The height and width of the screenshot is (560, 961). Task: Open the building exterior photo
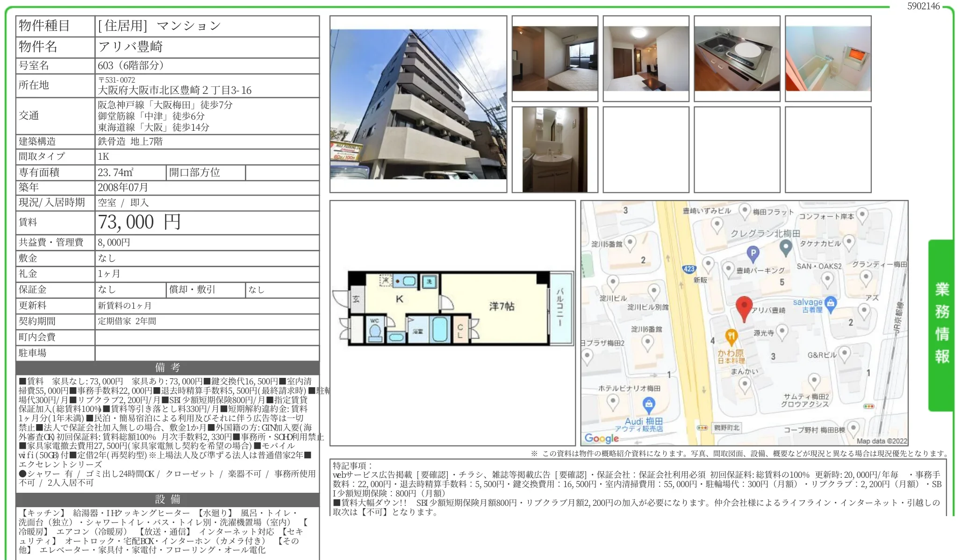[418, 104]
